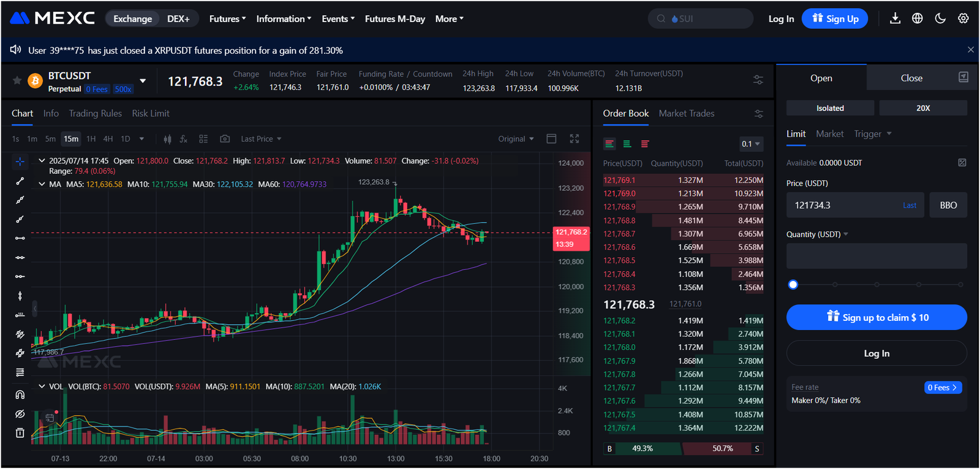The image size is (980, 469).
Task: Click Sign up to claim $10 button
Action: tap(876, 317)
